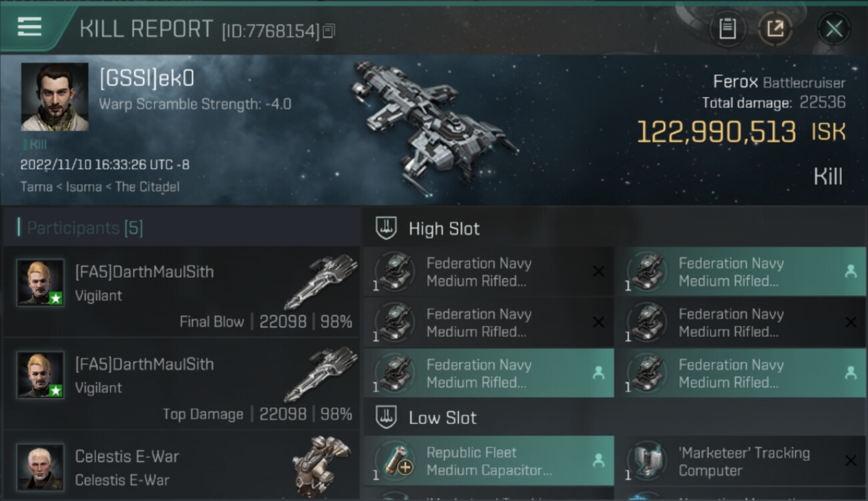Close the kill report window
Image resolution: width=868 pixels, height=501 pixels.
pos(833,29)
